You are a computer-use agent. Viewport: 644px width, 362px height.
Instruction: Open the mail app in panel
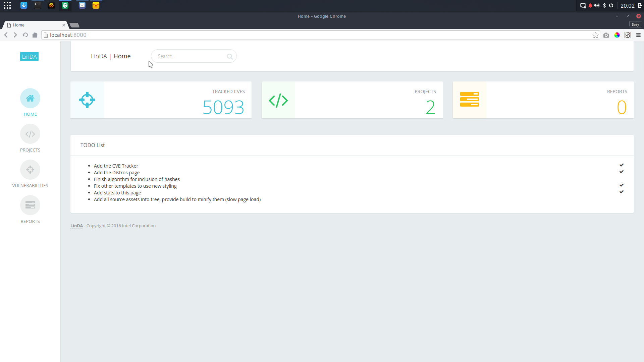(x=82, y=5)
